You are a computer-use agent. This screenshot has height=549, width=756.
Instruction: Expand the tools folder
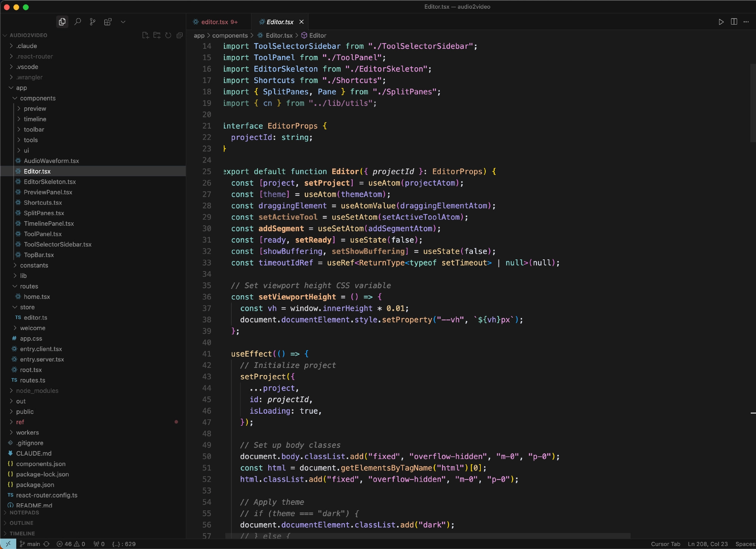click(x=31, y=140)
